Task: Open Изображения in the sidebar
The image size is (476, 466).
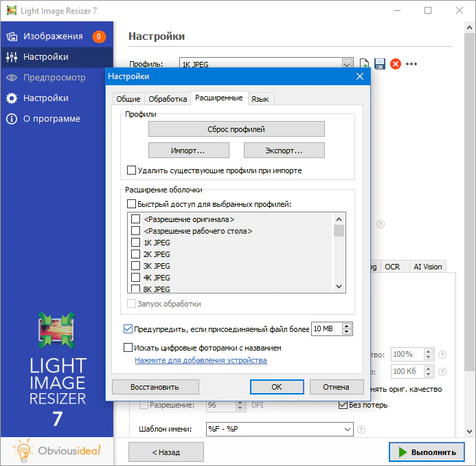Action: (56, 36)
